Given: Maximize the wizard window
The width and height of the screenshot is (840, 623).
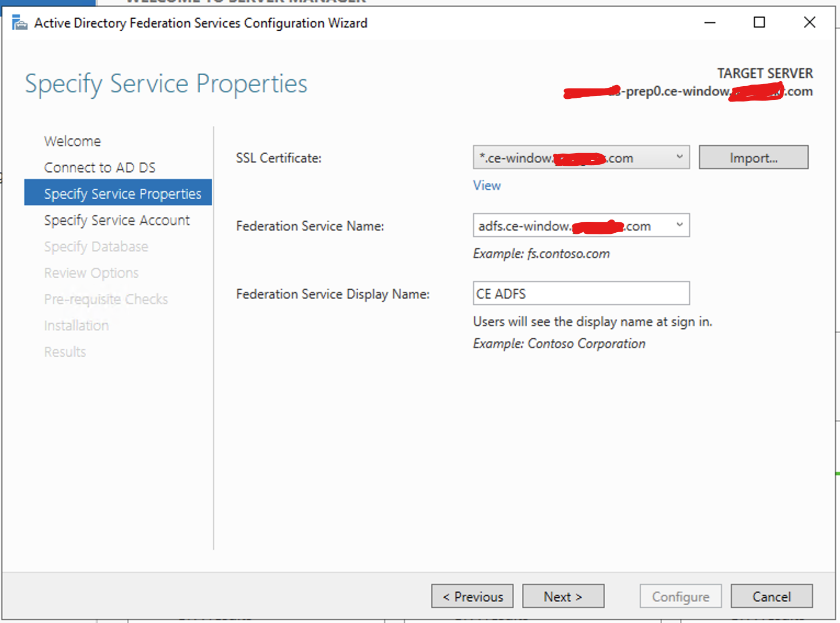Looking at the screenshot, I should 759,23.
